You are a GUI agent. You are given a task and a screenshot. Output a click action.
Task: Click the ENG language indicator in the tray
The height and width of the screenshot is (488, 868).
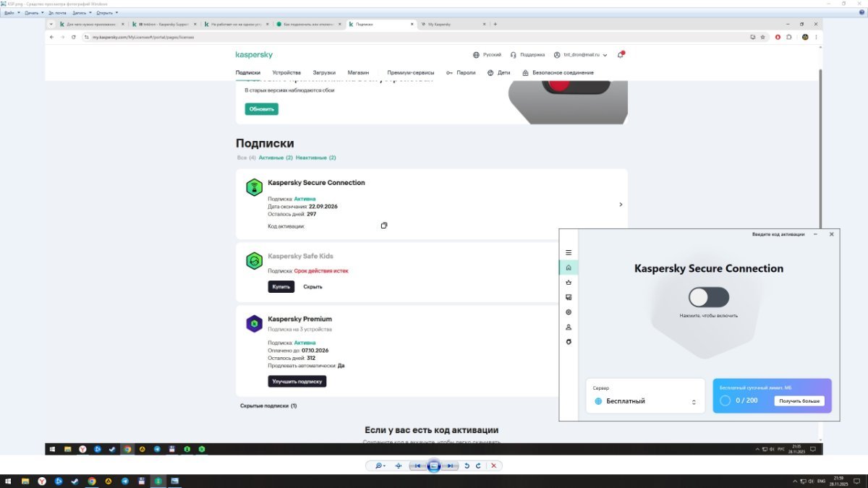click(x=820, y=481)
